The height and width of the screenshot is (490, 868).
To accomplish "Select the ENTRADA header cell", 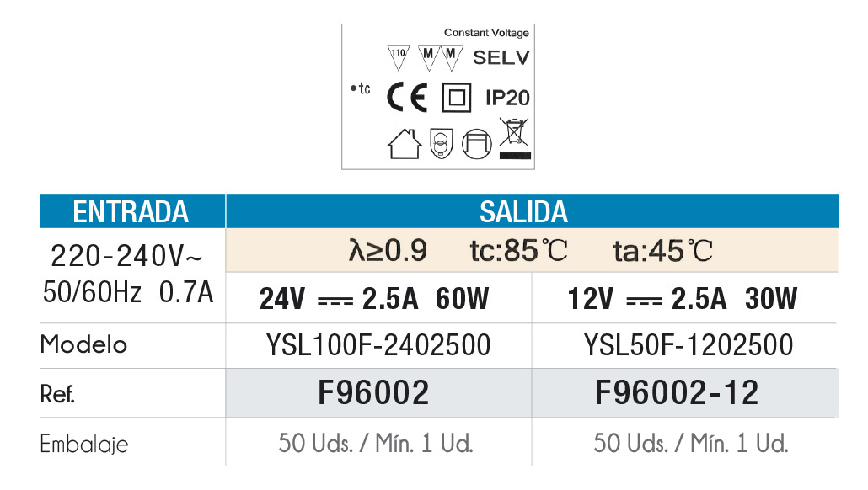I will 132,211.
